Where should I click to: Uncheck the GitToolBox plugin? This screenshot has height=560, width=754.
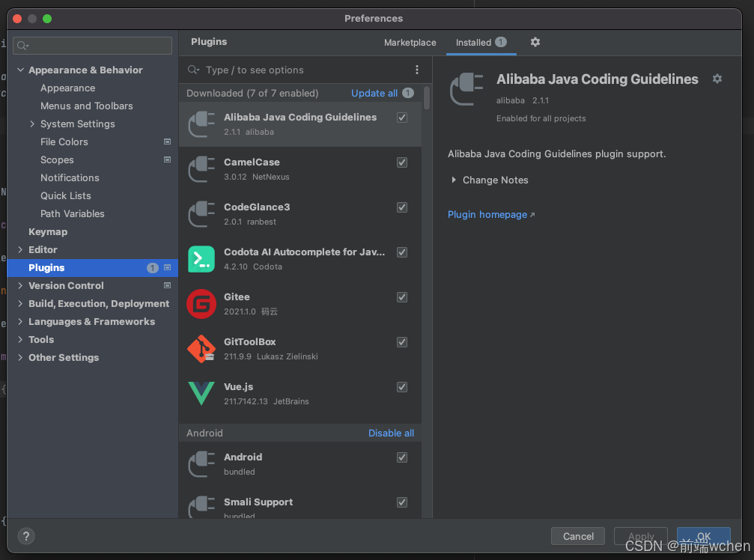402,342
